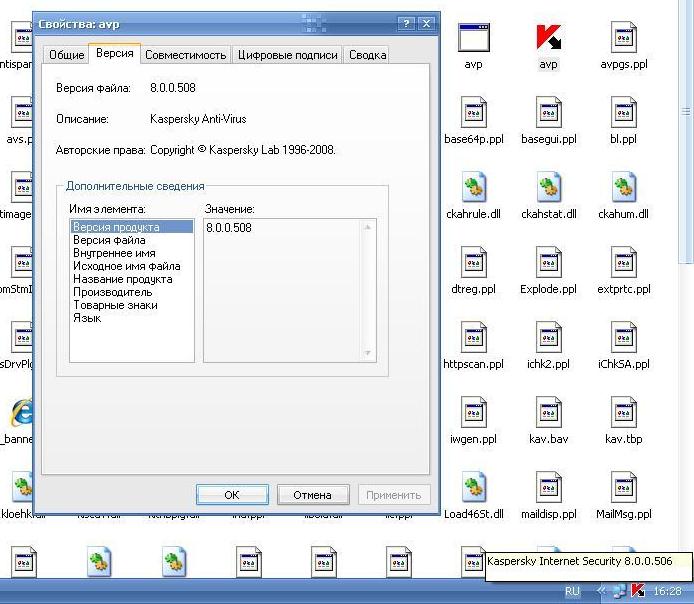Click the Отмена button
694x604 pixels.
(313, 495)
